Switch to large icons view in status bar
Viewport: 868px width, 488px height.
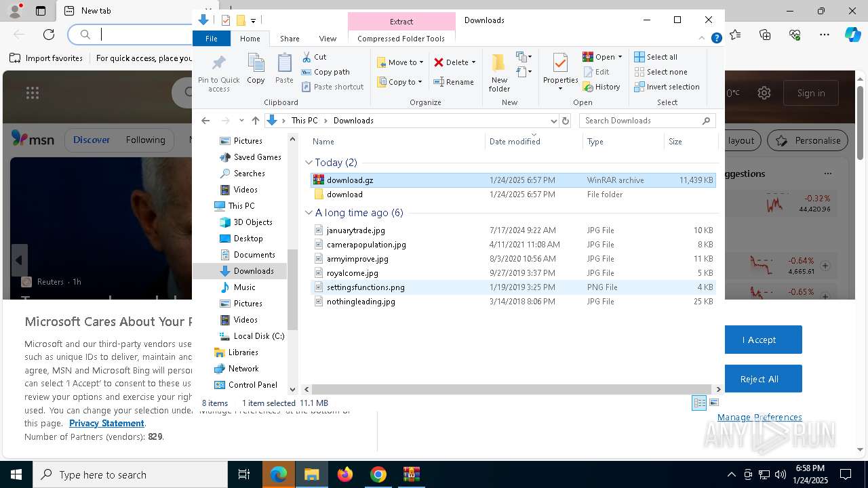click(714, 403)
